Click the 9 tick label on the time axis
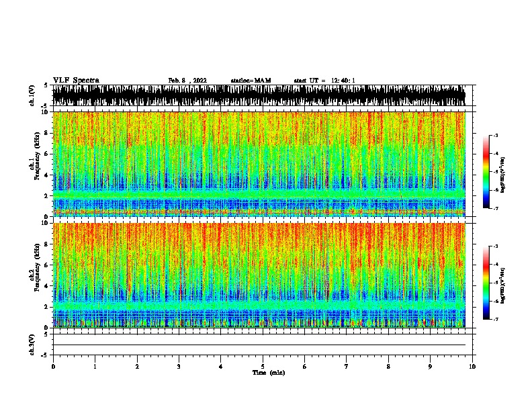The height and width of the screenshot is (411, 532). pyautogui.click(x=430, y=366)
